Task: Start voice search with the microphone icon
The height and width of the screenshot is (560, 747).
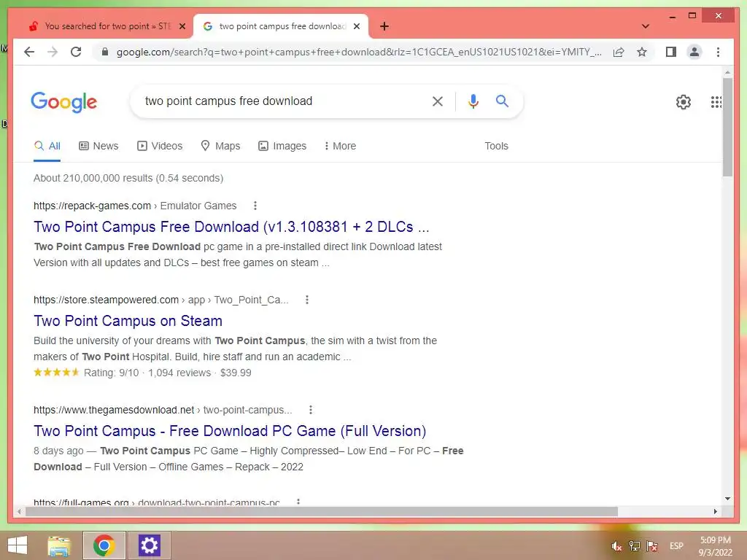Action: (473, 101)
